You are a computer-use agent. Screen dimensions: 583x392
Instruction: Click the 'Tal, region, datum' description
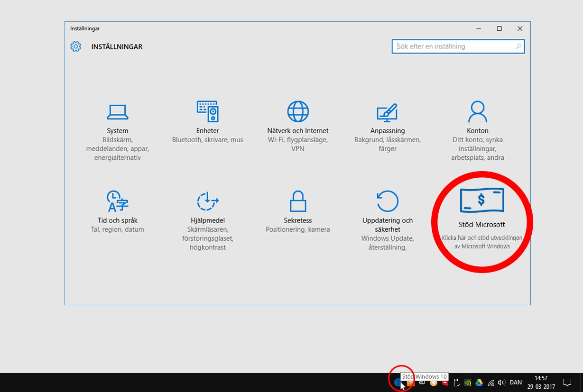tap(117, 229)
